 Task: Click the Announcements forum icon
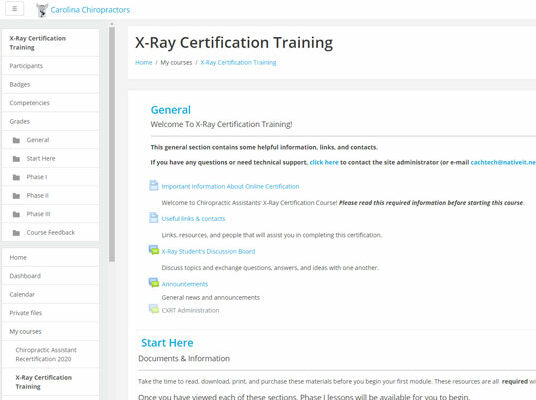click(154, 282)
